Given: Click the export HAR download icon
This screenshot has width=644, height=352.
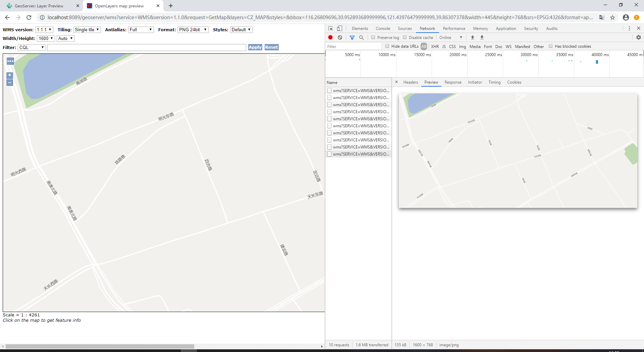Looking at the screenshot, I should click(x=482, y=37).
